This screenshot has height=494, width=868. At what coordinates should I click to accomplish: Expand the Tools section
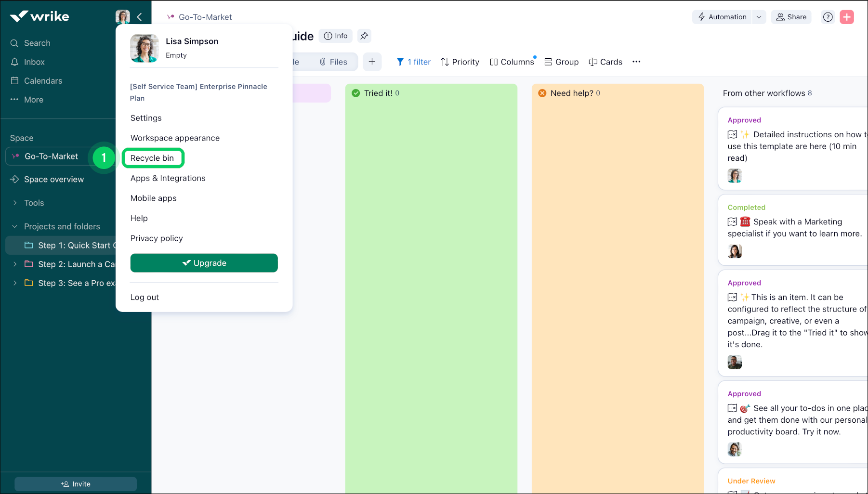15,203
